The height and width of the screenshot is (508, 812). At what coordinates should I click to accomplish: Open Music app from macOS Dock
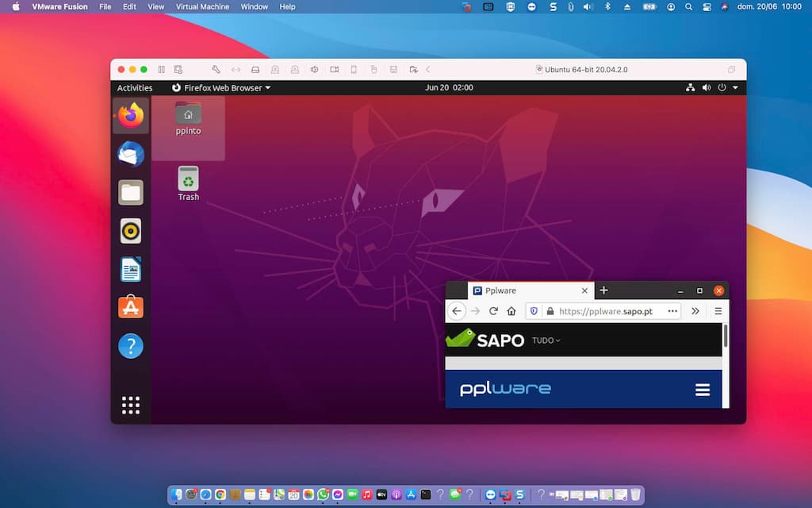point(367,495)
